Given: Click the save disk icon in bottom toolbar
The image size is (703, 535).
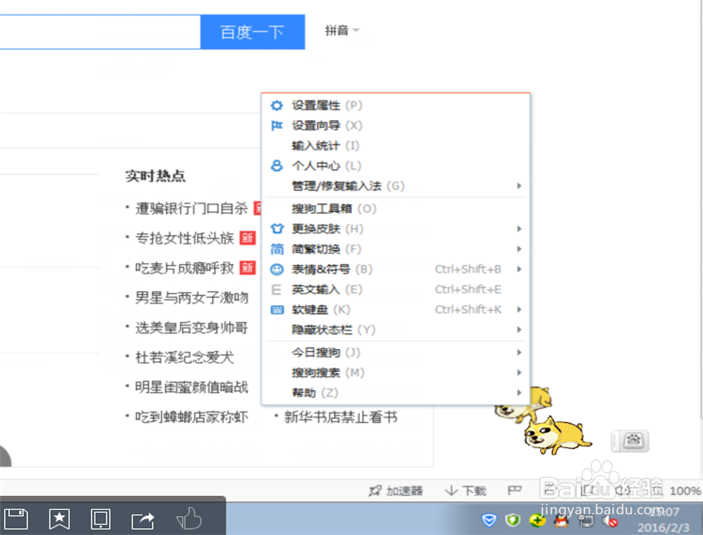Looking at the screenshot, I should point(16,519).
